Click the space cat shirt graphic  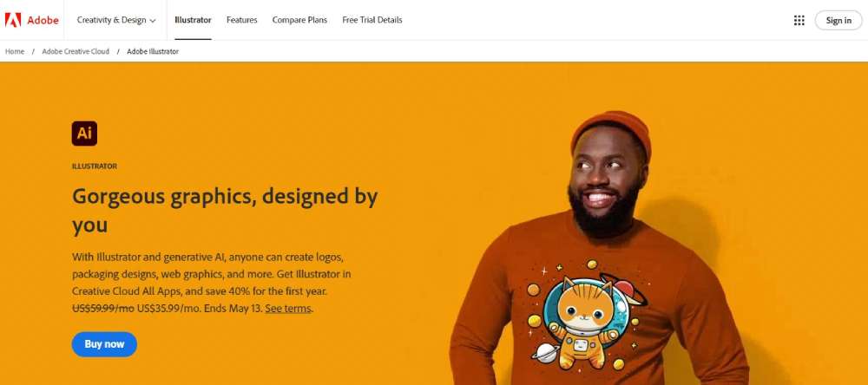tap(587, 316)
